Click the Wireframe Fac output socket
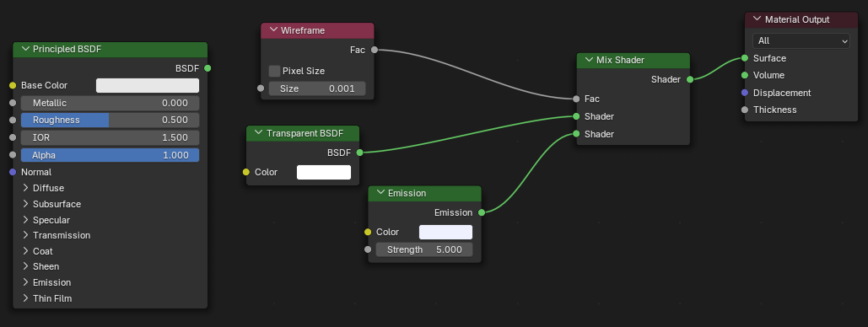This screenshot has height=327, width=868. tap(375, 50)
